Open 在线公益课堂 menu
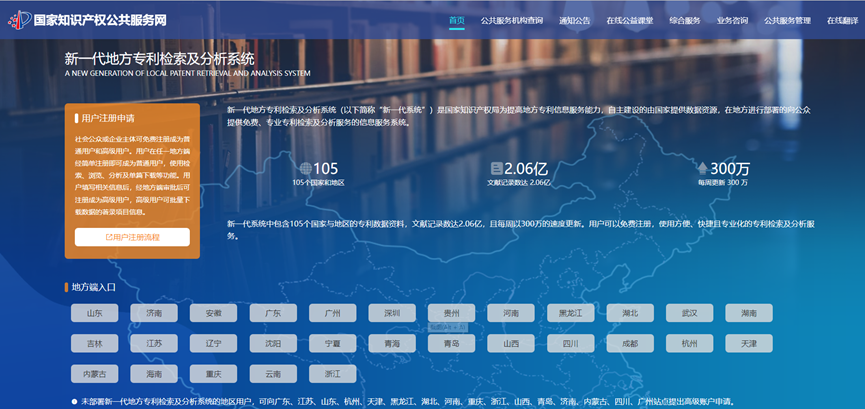The width and height of the screenshot is (865, 409). tap(630, 21)
